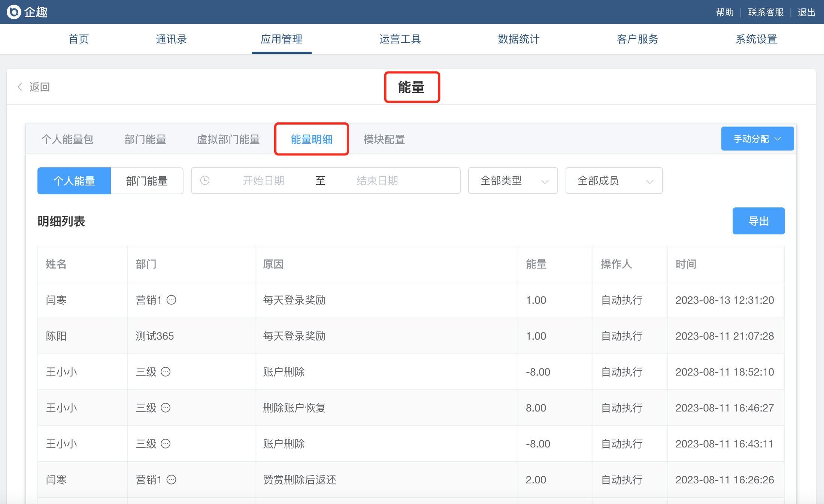
Task: Click the 企趣 logo icon
Action: pos(14,12)
